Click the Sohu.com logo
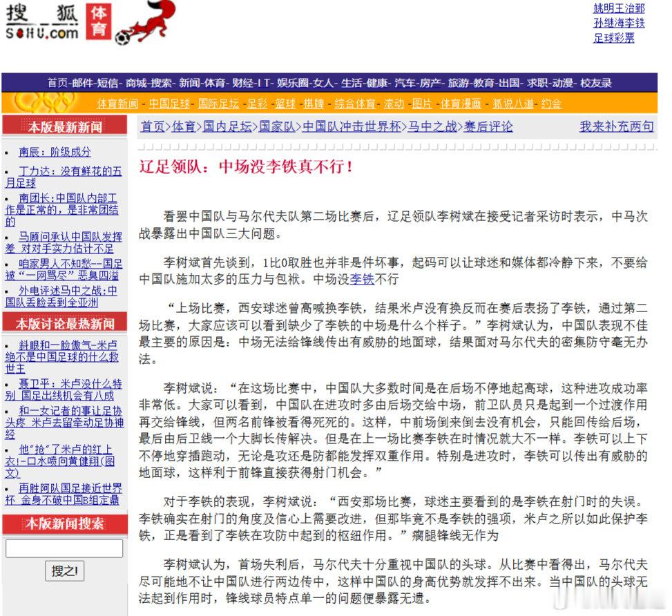The height and width of the screenshot is (616, 672). point(42,22)
